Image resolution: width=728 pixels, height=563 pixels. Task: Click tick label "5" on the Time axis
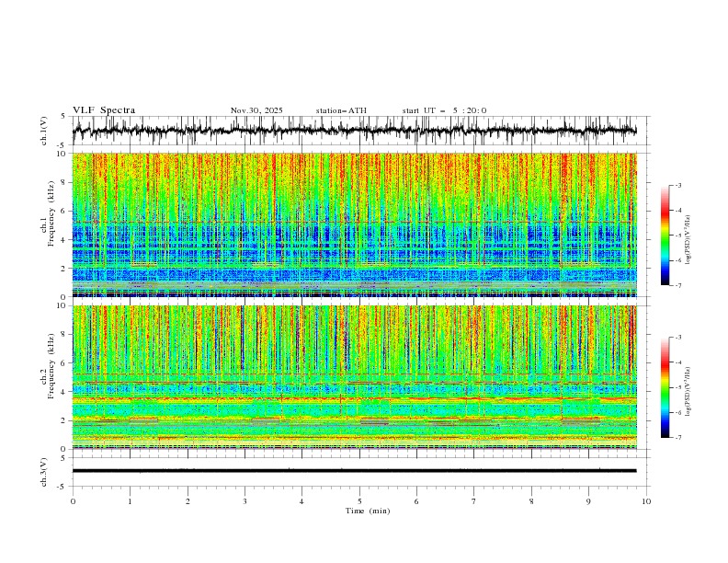pyautogui.click(x=359, y=501)
